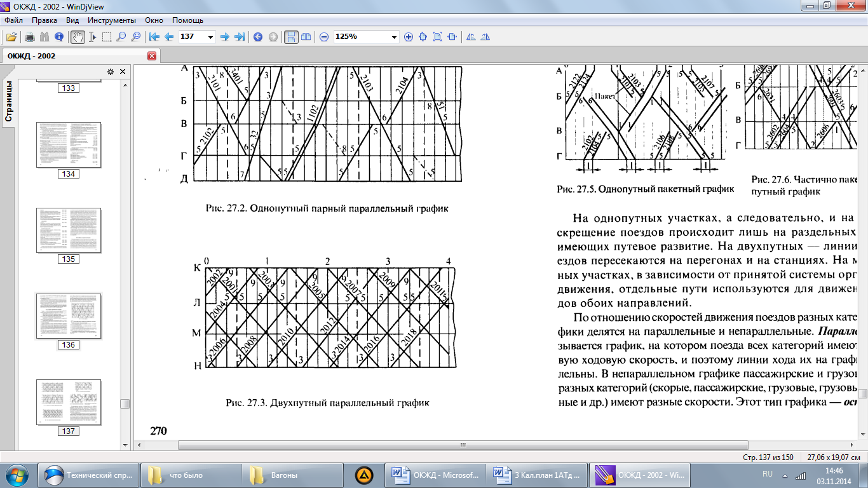Open the Вагоны folder in taskbar
Viewport: 868px width, 488px height.
coord(292,475)
